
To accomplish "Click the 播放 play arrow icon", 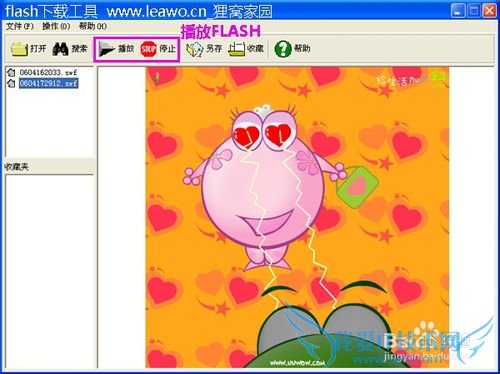I will pos(107,49).
